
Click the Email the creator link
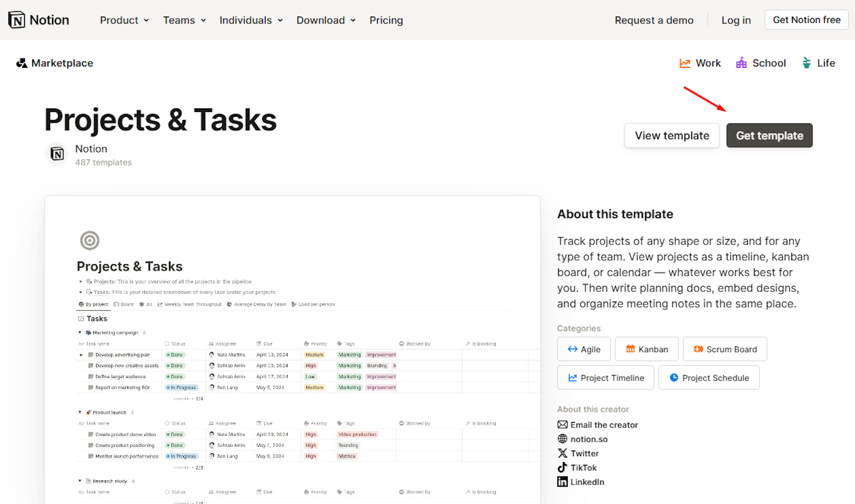(x=604, y=424)
